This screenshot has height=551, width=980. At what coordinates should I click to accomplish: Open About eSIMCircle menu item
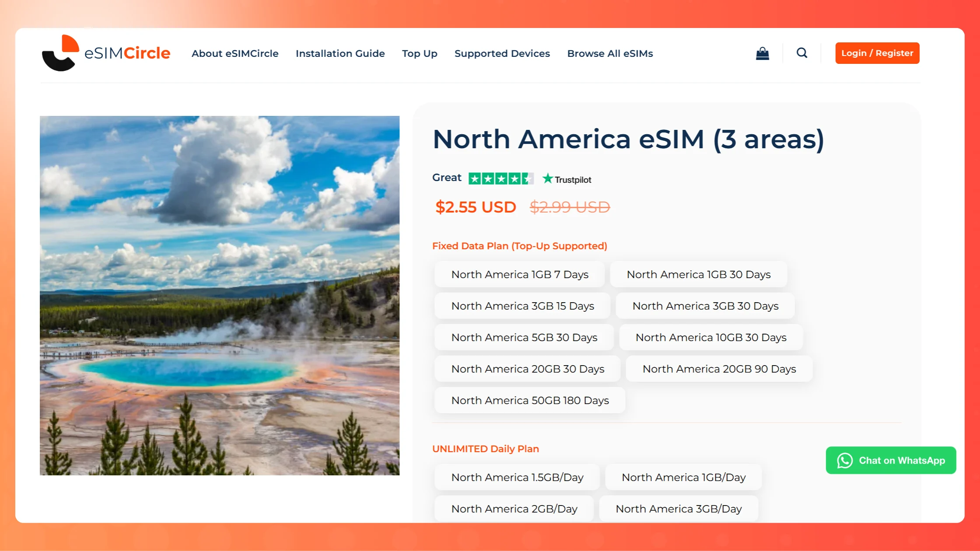click(235, 53)
